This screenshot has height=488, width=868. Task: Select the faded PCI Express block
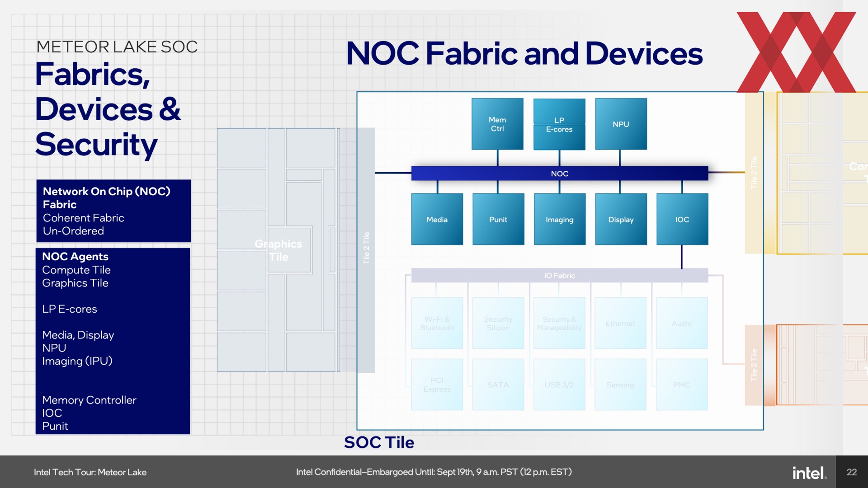pyautogui.click(x=437, y=385)
